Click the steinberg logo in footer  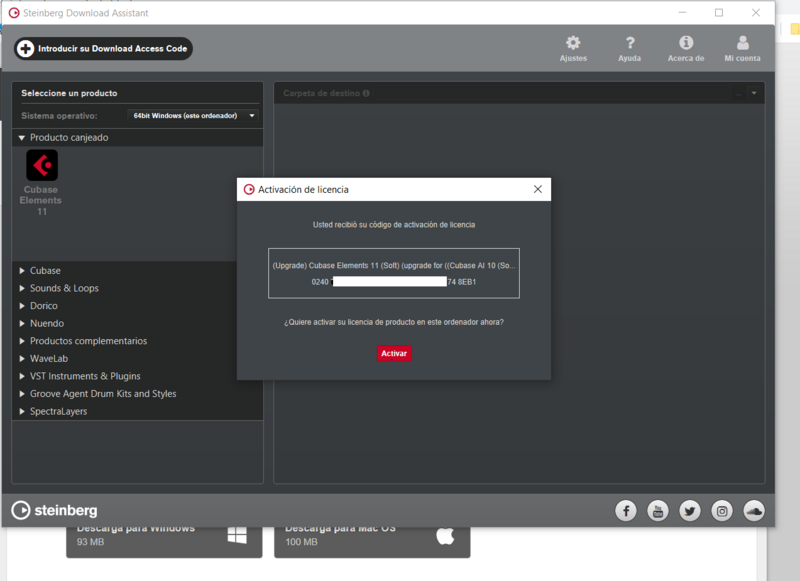click(x=54, y=510)
